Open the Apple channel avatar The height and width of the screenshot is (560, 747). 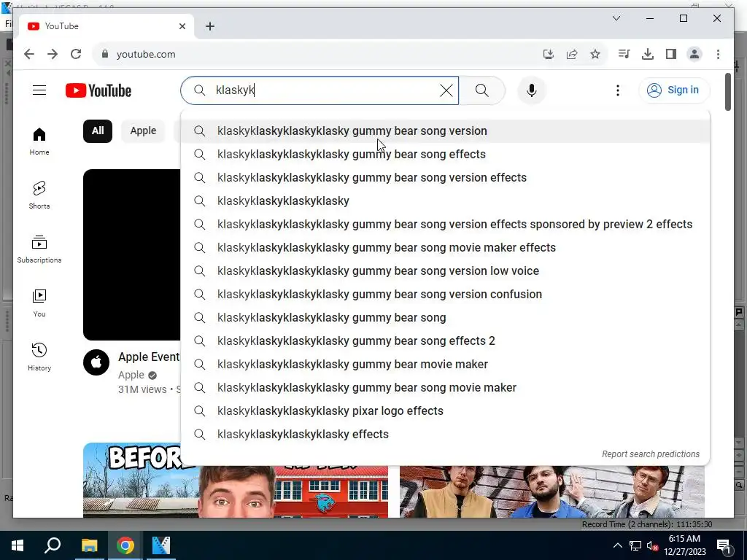click(x=96, y=362)
